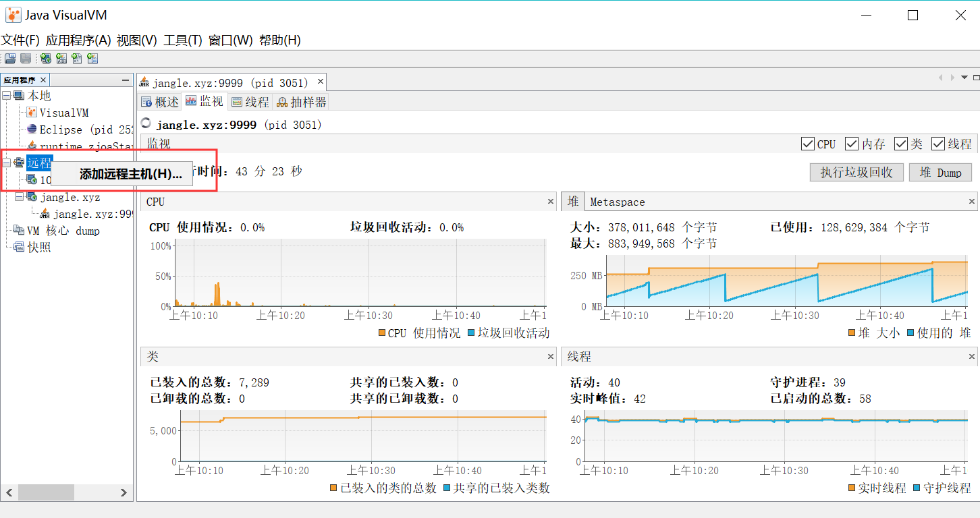Open the 视图(V) menu
The height and width of the screenshot is (518, 980).
point(137,40)
